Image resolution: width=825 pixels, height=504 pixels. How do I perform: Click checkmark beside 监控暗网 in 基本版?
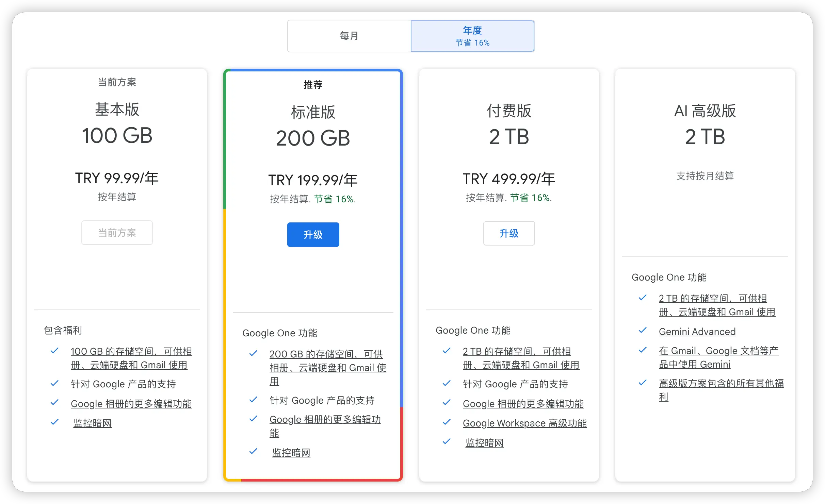(54, 422)
